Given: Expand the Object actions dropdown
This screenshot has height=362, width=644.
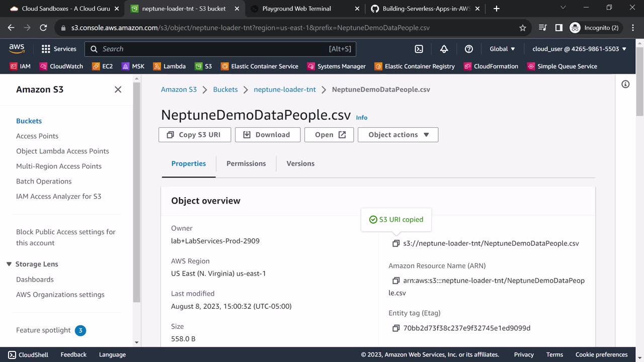Looking at the screenshot, I should point(398,135).
